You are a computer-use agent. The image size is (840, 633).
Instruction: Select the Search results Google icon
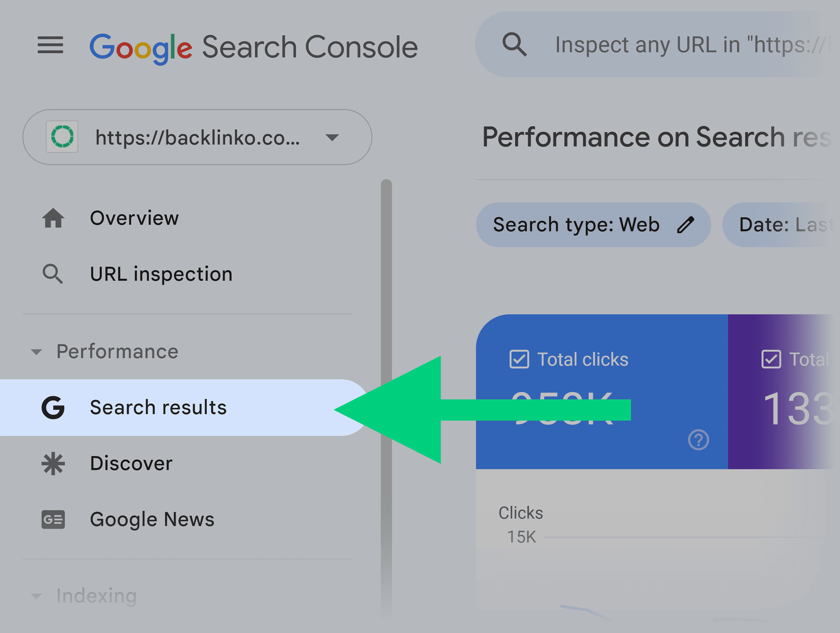click(52, 407)
